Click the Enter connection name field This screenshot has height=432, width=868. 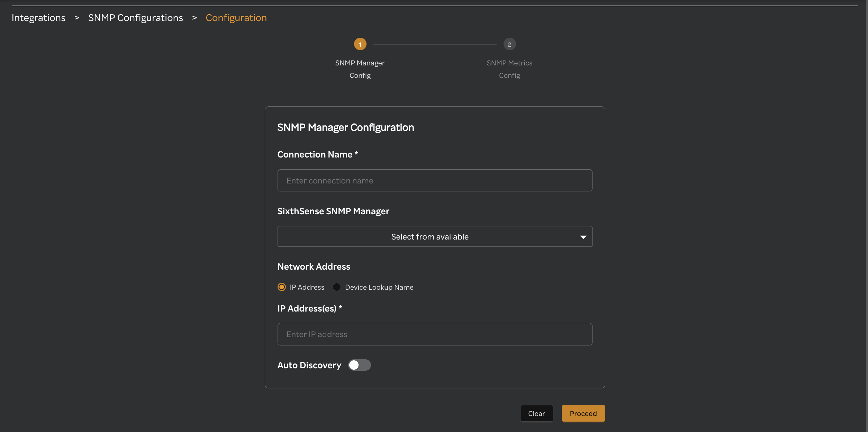435,180
